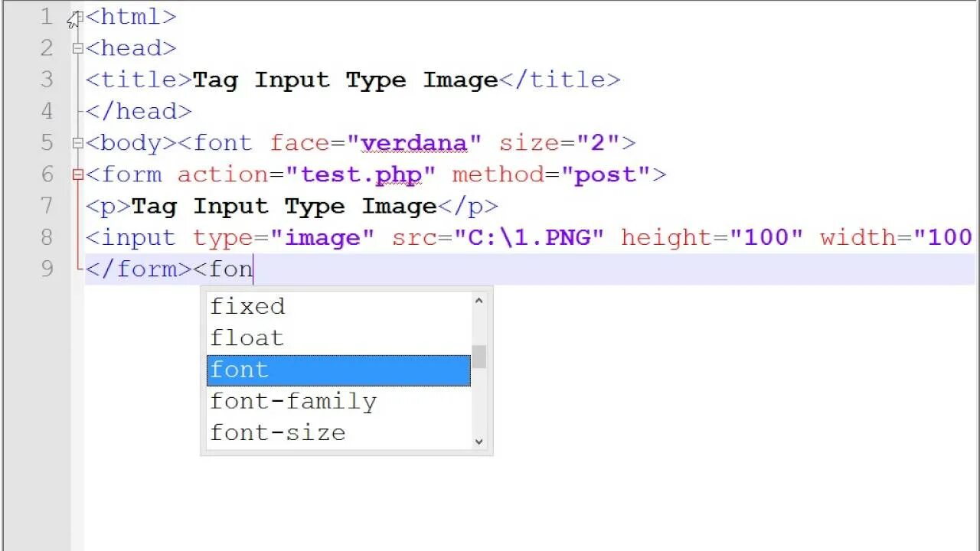Select 'font' in autocomplete list
Image resolution: width=980 pixels, height=551 pixels.
(x=338, y=370)
